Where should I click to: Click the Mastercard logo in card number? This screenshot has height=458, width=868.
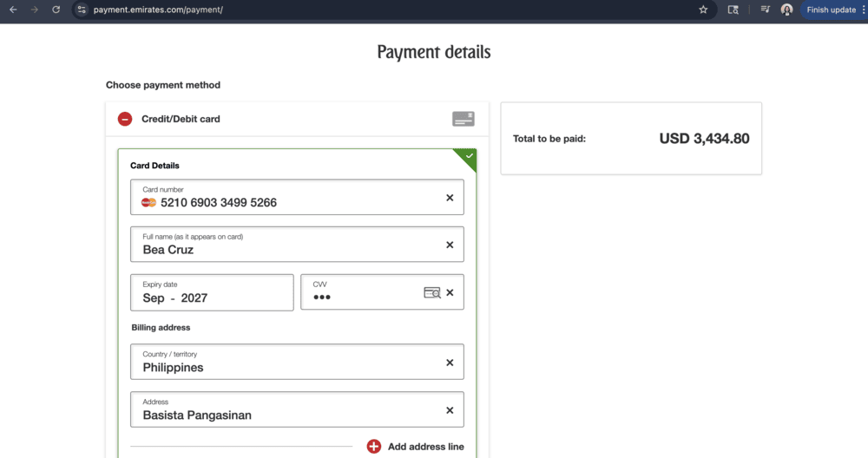click(x=148, y=202)
